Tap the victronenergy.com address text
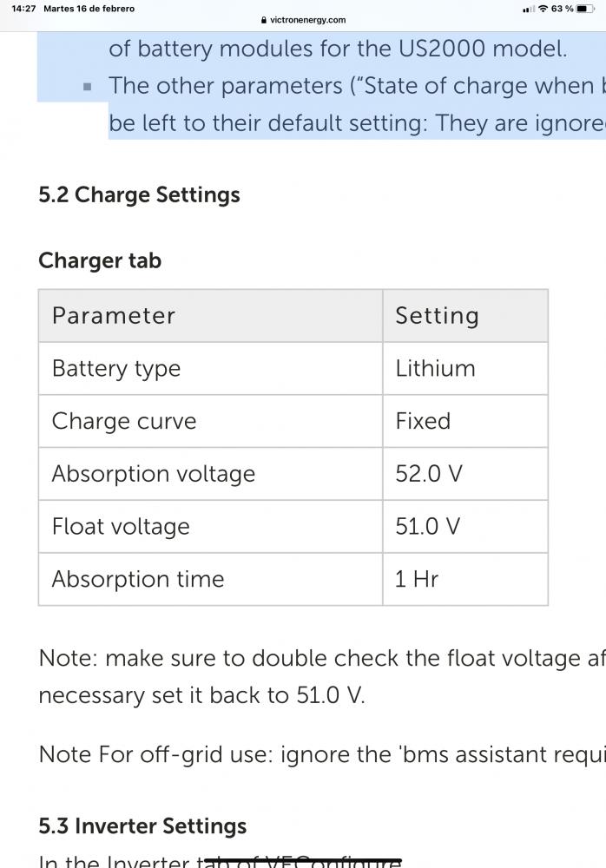 308,20
